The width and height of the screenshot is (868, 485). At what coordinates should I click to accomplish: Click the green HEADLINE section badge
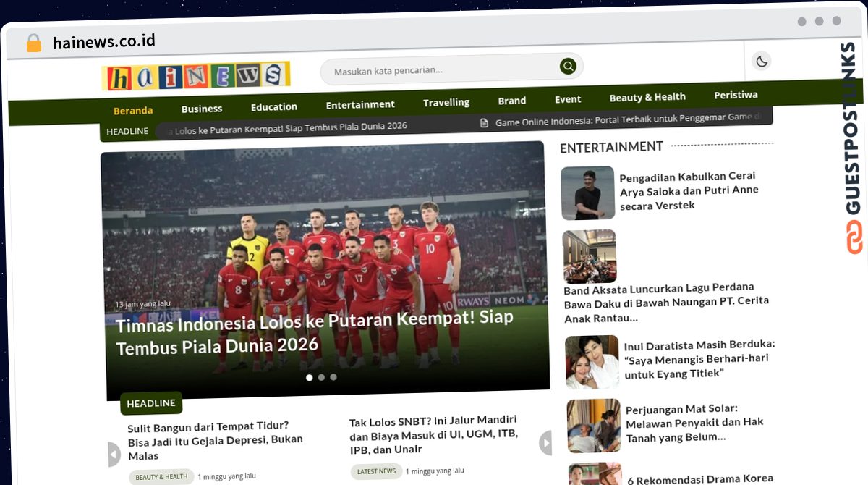(x=151, y=403)
